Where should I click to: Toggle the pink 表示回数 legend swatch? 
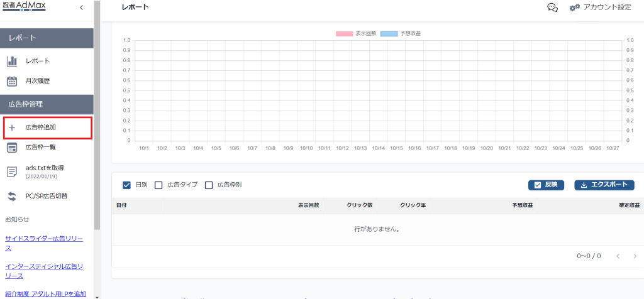tap(344, 34)
